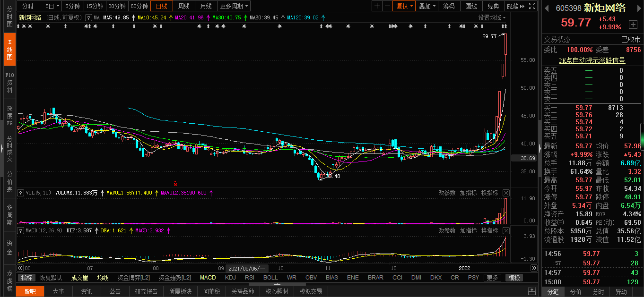Click 换指标 in the MACD panel

490,230
